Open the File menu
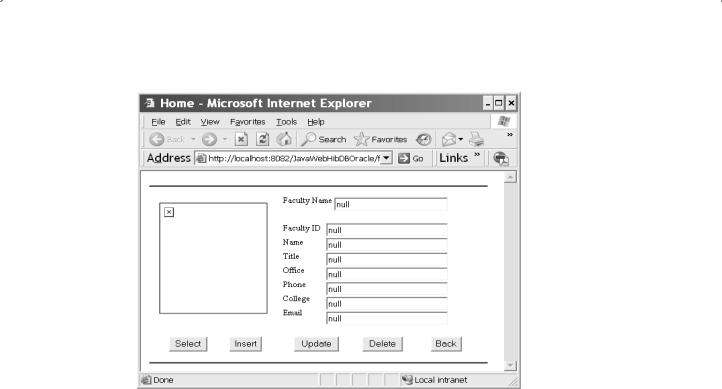This screenshot has width=722, height=389. coord(158,122)
